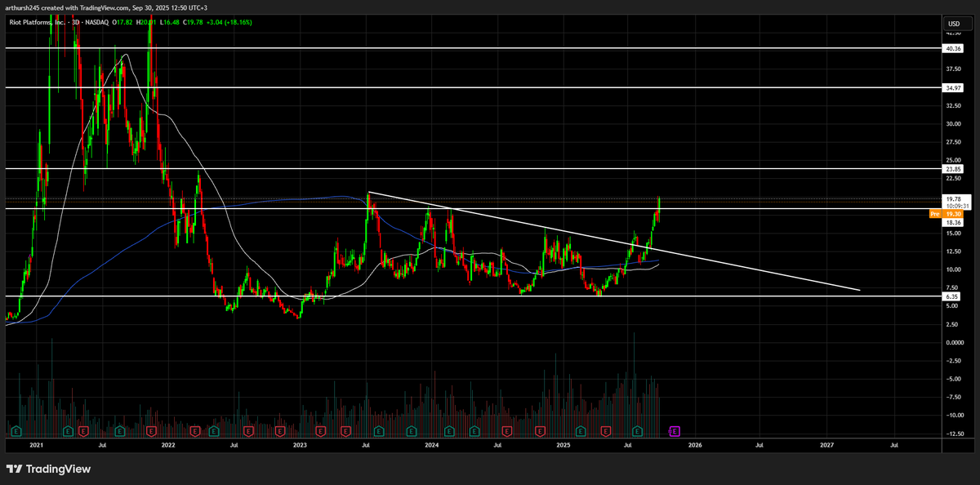
Task: Click the 2025 label on time axis
Action: click(563, 446)
